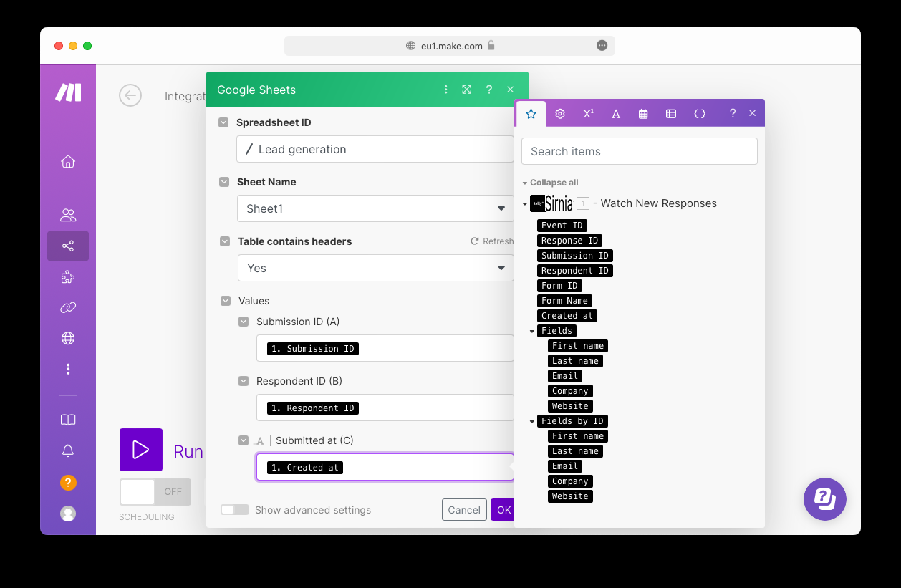Click the Tally Sirnia module icon
Image resolution: width=901 pixels, height=588 pixels.
click(551, 203)
